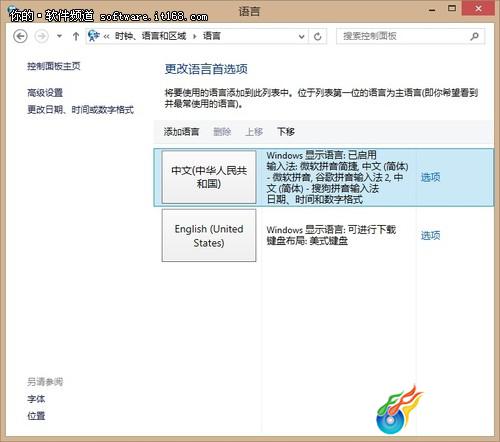Go back with the Back arrow button
Screen dimensions: 500x442
pyautogui.click(x=20, y=36)
